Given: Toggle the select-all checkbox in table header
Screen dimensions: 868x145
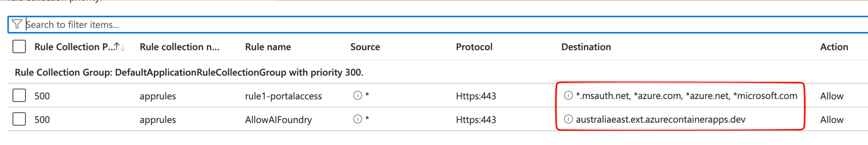Looking at the screenshot, I should [x=19, y=47].
